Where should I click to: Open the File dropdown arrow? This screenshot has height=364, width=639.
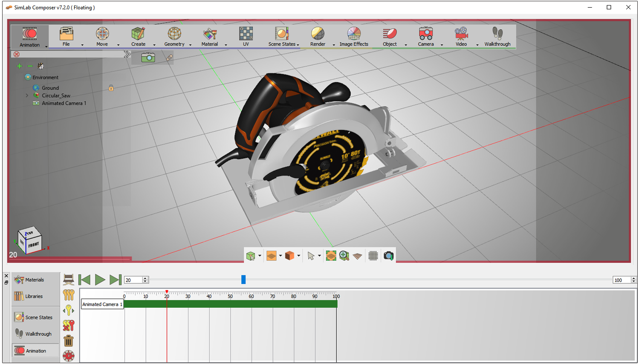click(82, 45)
